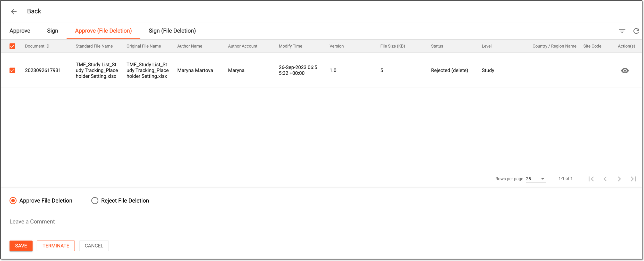This screenshot has width=644, height=261.
Task: Click Original File Name column header
Action: click(x=144, y=46)
